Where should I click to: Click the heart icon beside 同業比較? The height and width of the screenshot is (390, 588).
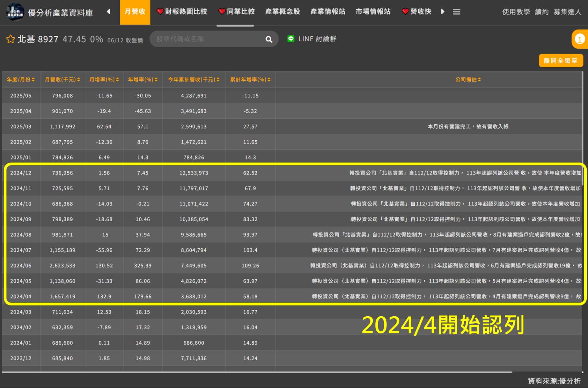[222, 12]
